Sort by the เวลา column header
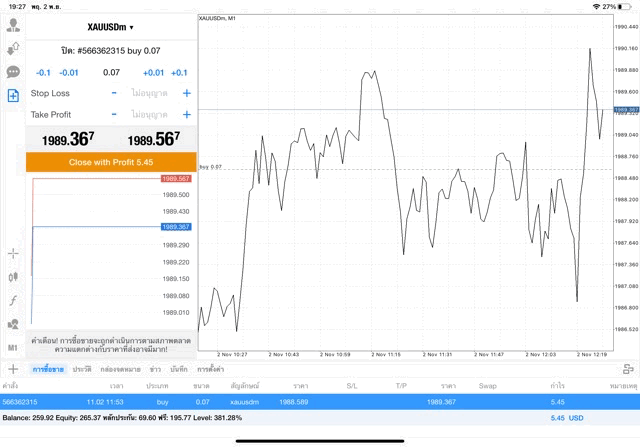The image size is (640, 447). pos(116,386)
